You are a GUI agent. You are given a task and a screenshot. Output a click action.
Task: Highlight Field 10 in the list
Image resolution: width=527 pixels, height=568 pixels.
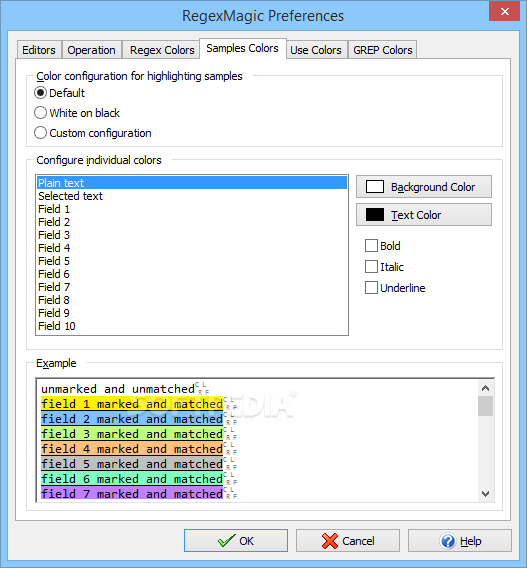tap(192, 326)
